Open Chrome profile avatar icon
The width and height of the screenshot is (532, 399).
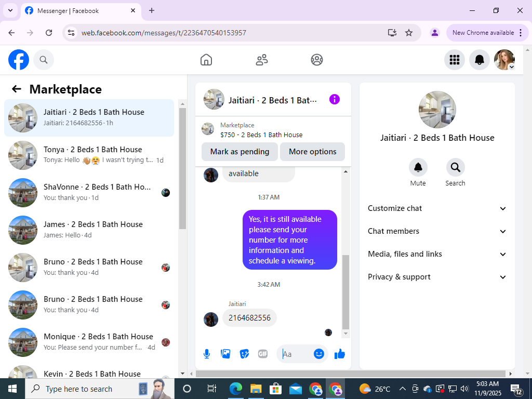pos(435,33)
